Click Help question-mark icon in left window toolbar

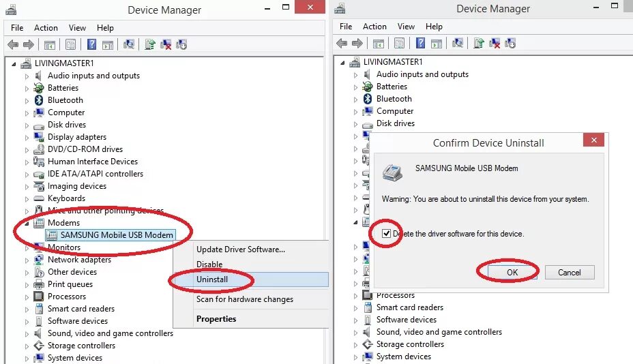(x=91, y=44)
